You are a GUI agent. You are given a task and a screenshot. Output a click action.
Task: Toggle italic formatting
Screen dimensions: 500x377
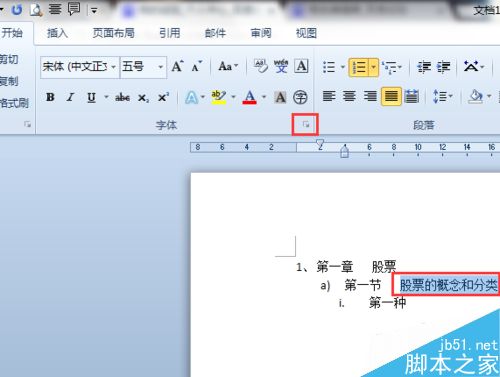[x=71, y=97]
